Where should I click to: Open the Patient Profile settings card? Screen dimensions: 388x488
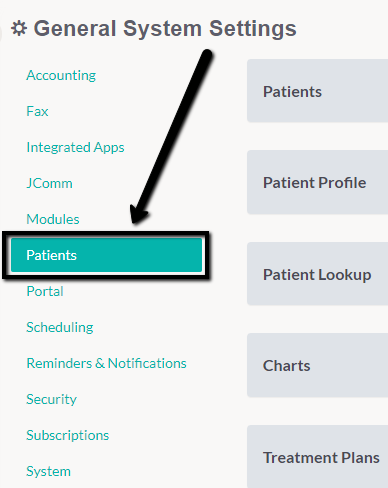317,182
